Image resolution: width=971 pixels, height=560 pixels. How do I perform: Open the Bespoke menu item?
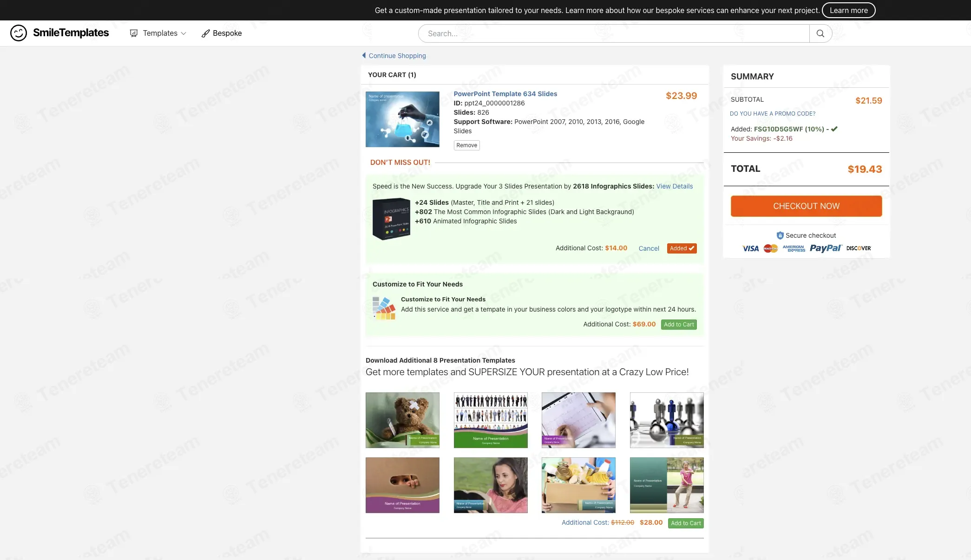tap(222, 33)
